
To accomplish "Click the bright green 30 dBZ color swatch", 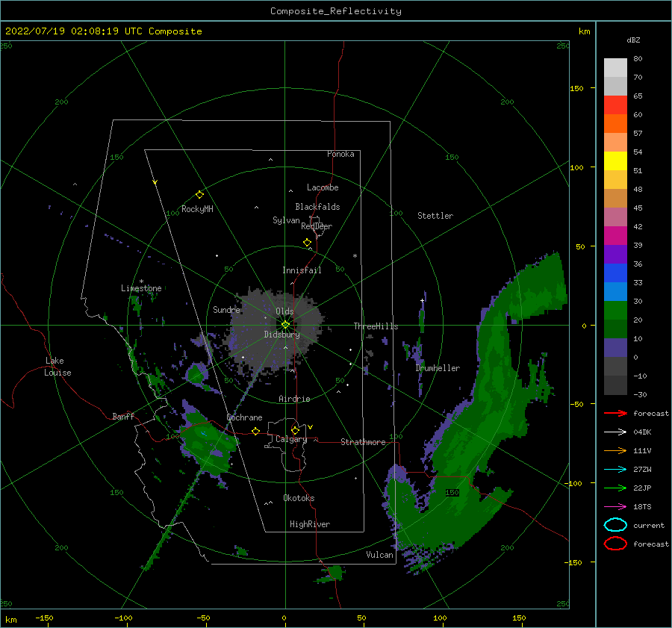I will pos(615,311).
